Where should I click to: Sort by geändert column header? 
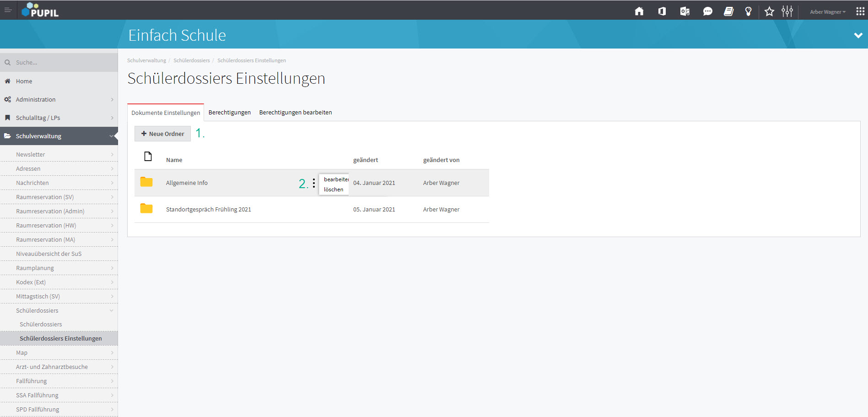coord(366,160)
